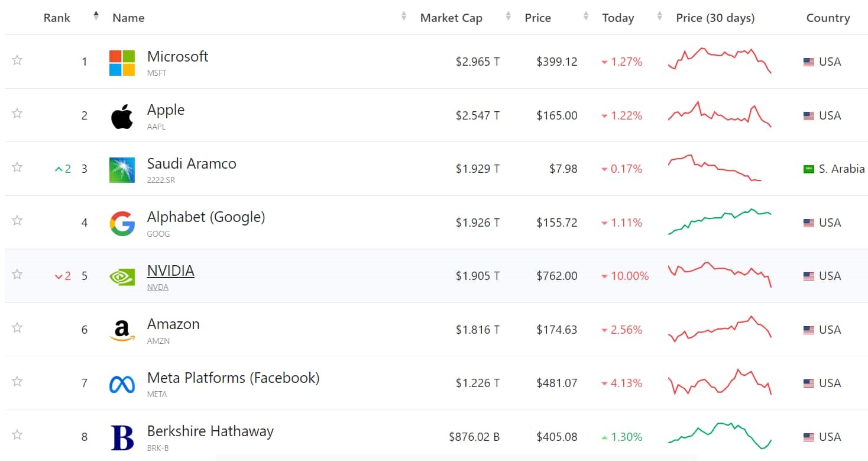Click the Microsoft logo icon
Screen dimensions: 868x461
[122, 63]
